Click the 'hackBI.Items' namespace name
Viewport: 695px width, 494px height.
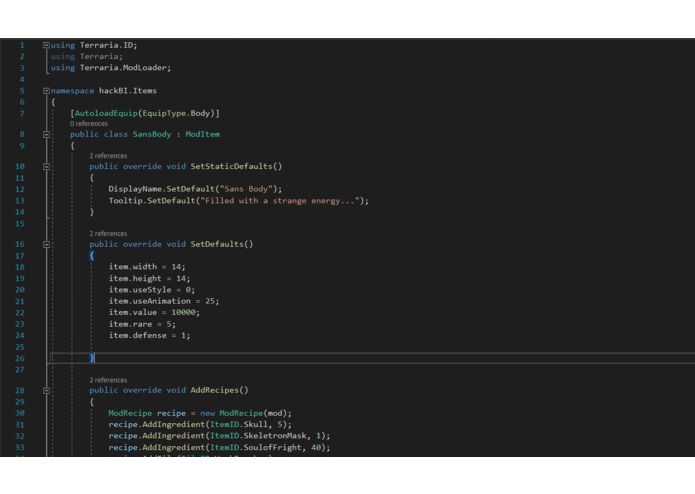(128, 91)
